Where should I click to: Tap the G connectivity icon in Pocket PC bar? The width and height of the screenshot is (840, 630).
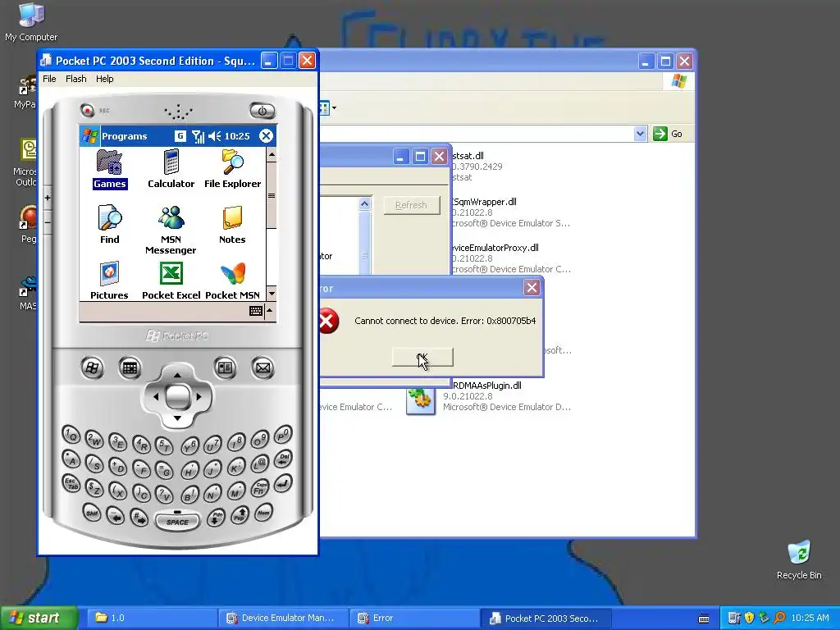pyautogui.click(x=180, y=136)
